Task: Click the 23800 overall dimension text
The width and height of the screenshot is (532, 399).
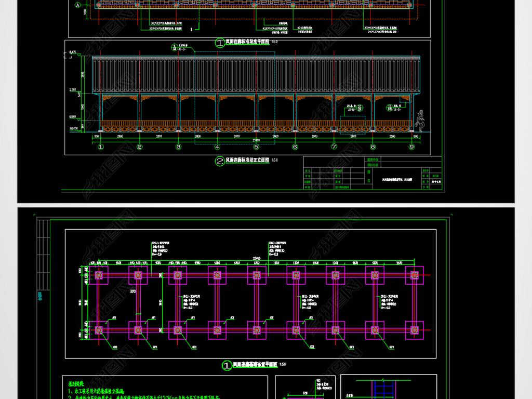Action: (x=256, y=140)
